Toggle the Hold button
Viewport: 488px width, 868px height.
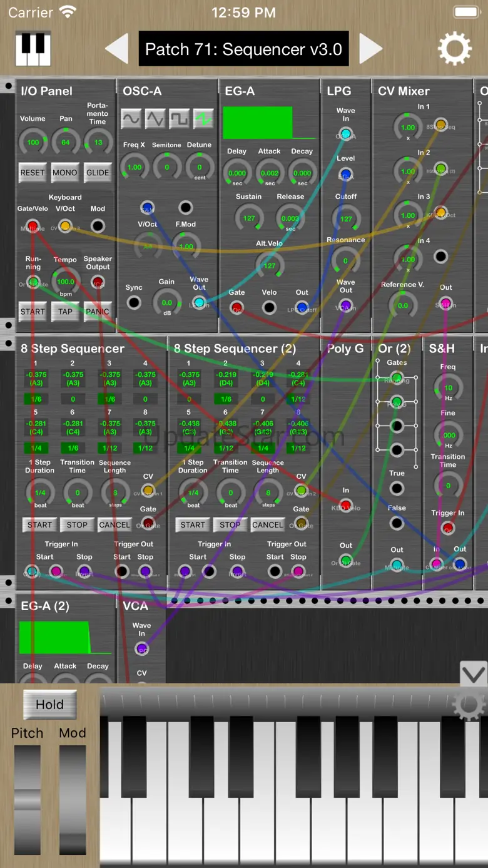(50, 705)
